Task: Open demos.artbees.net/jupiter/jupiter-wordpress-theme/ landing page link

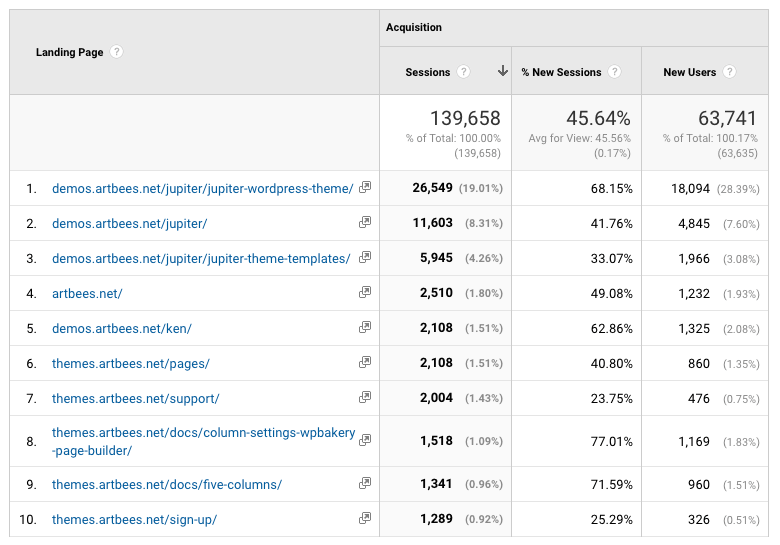Action: click(x=202, y=189)
